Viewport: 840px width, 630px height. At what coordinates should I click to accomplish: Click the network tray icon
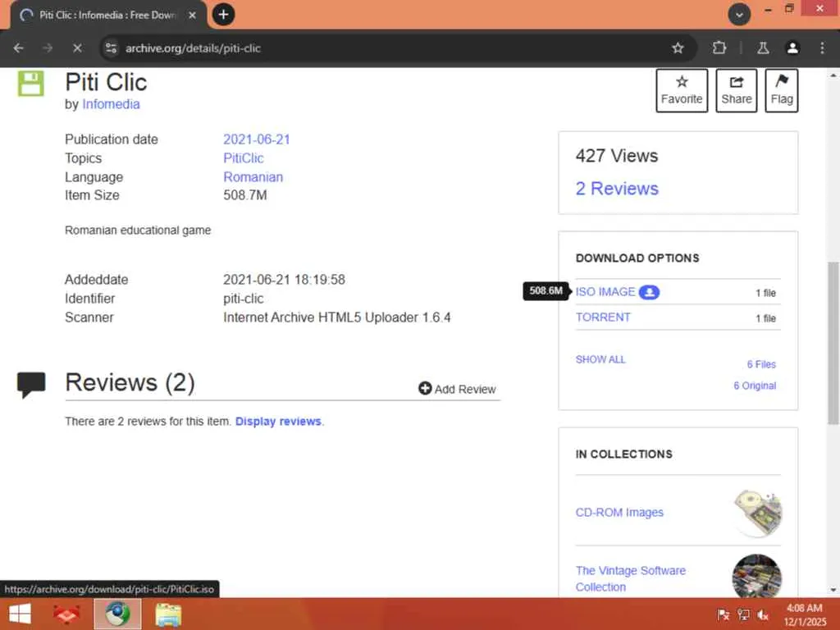coord(743,614)
